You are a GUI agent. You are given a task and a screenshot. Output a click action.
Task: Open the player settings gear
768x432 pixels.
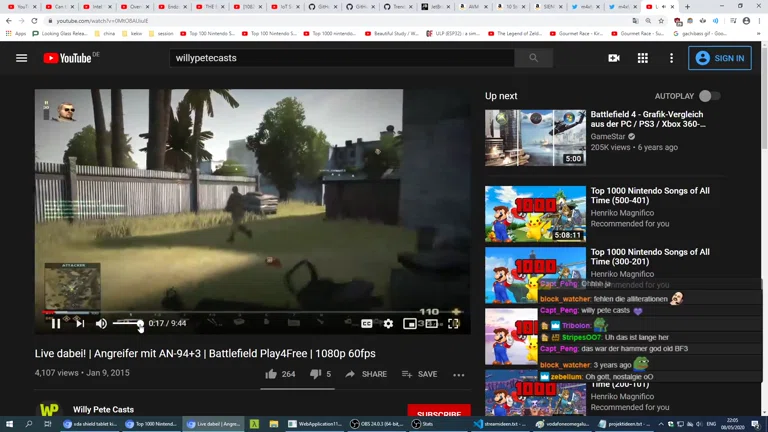coord(388,323)
